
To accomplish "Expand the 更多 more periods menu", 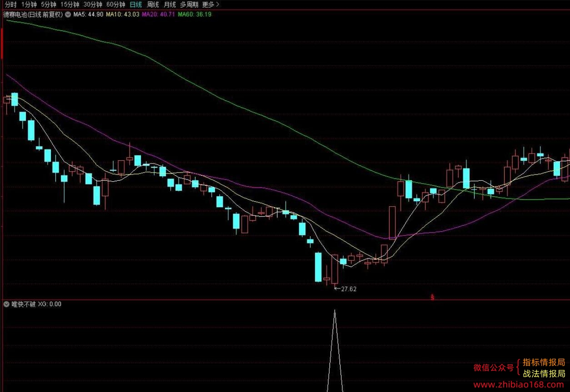I will (x=210, y=5).
